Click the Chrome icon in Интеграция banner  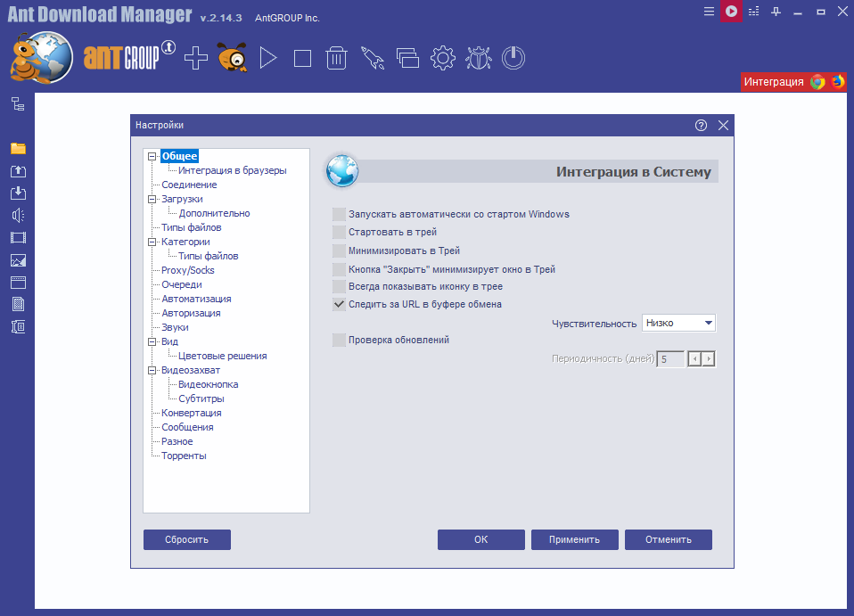817,82
